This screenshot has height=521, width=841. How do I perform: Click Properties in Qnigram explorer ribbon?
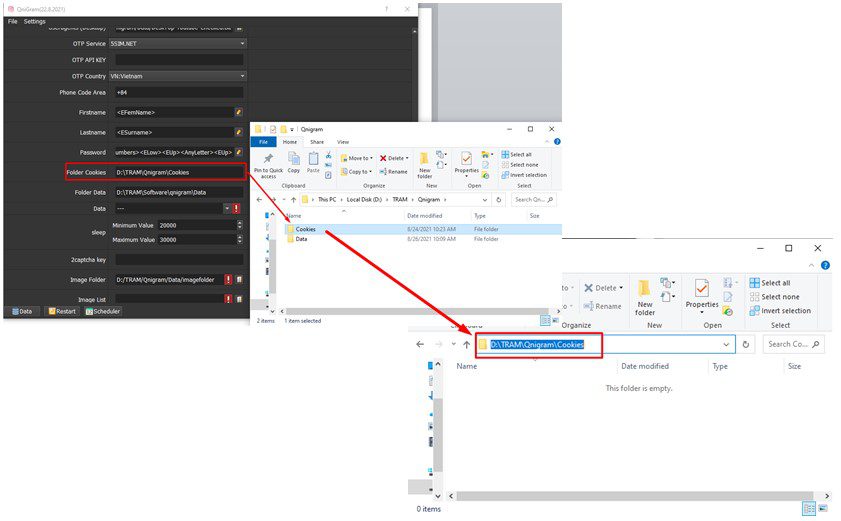click(x=467, y=163)
